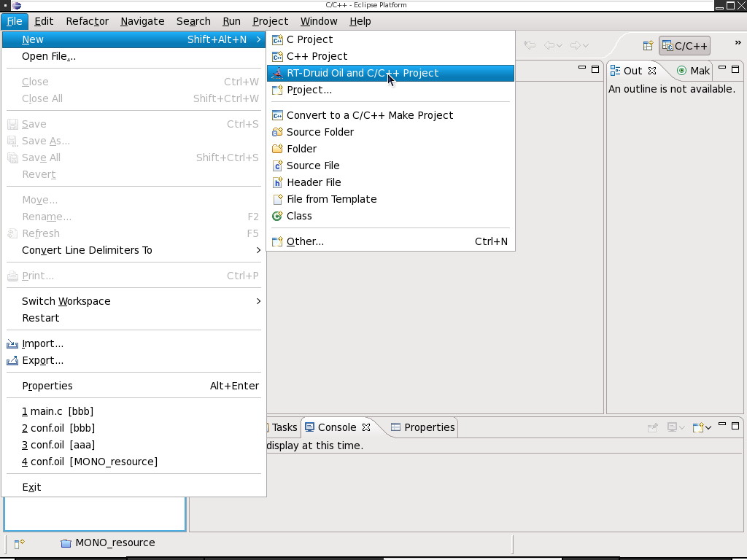Open the Navigate menu
Image resolution: width=747 pixels, height=560 pixels.
click(x=142, y=21)
